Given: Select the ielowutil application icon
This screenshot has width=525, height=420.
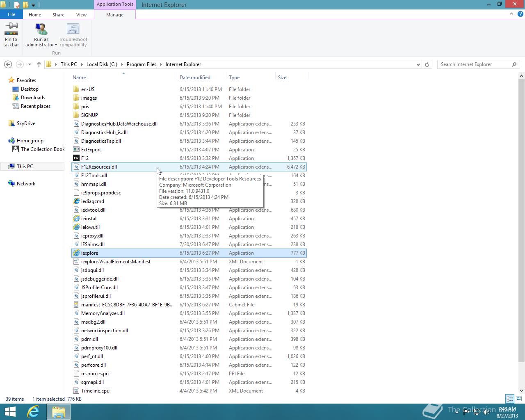Looking at the screenshot, I should pyautogui.click(x=76, y=227).
